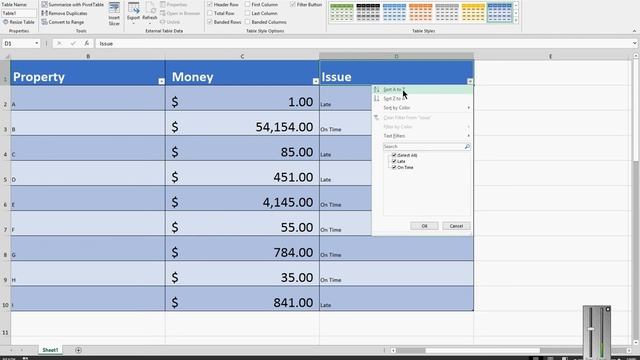
Task: Select column C header
Action: [x=242, y=56]
